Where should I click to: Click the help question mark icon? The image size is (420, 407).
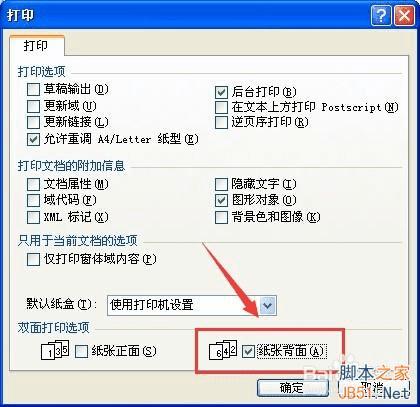[381, 15]
